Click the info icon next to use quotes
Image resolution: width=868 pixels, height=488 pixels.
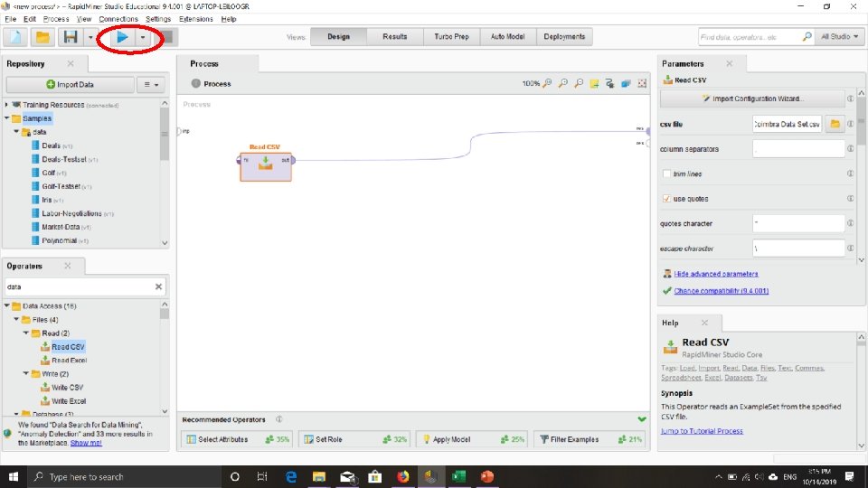pos(850,198)
